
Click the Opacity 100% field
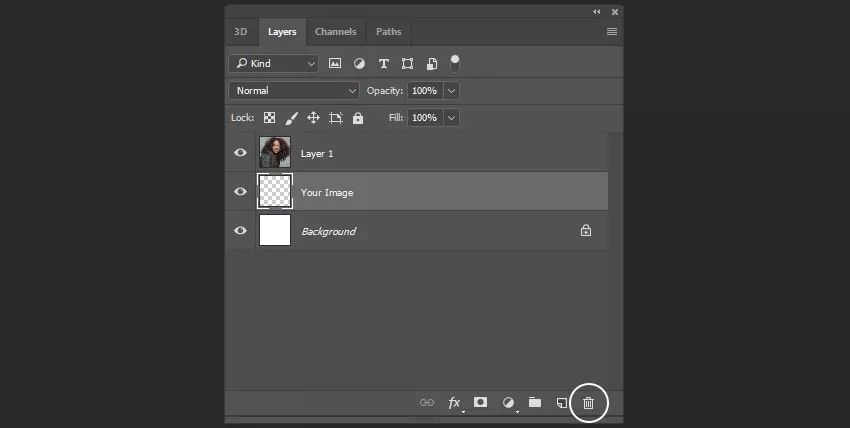tap(425, 90)
